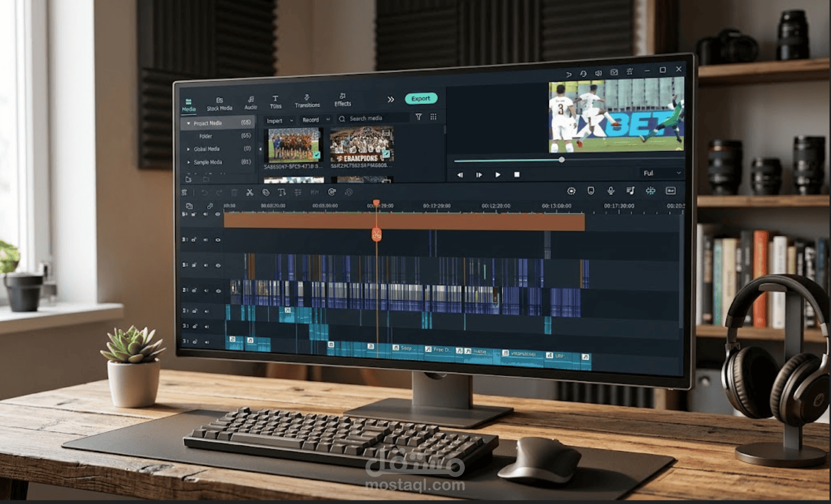The image size is (831, 504).
Task: Click the preview progress slider handle
Action: tap(562, 159)
